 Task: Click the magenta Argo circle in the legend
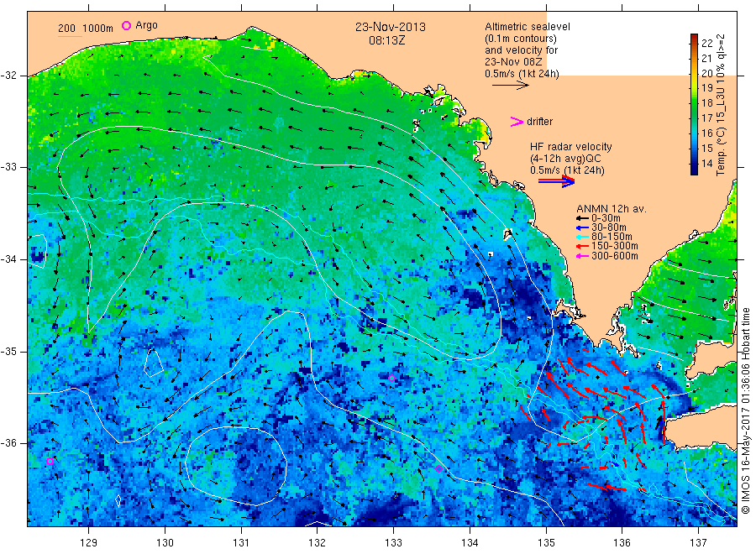coord(126,25)
